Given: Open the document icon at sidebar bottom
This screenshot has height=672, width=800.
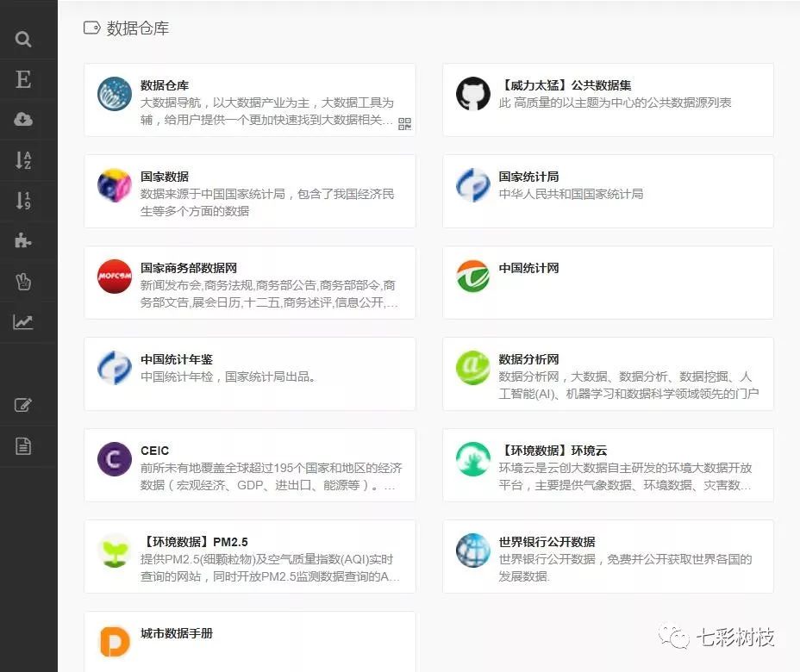Looking at the screenshot, I should coord(23,445).
